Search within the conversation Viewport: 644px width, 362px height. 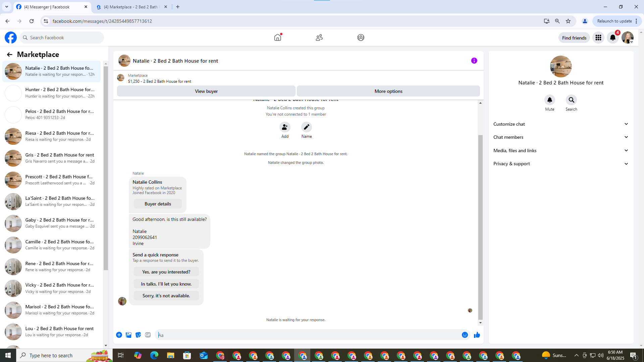pyautogui.click(x=572, y=100)
